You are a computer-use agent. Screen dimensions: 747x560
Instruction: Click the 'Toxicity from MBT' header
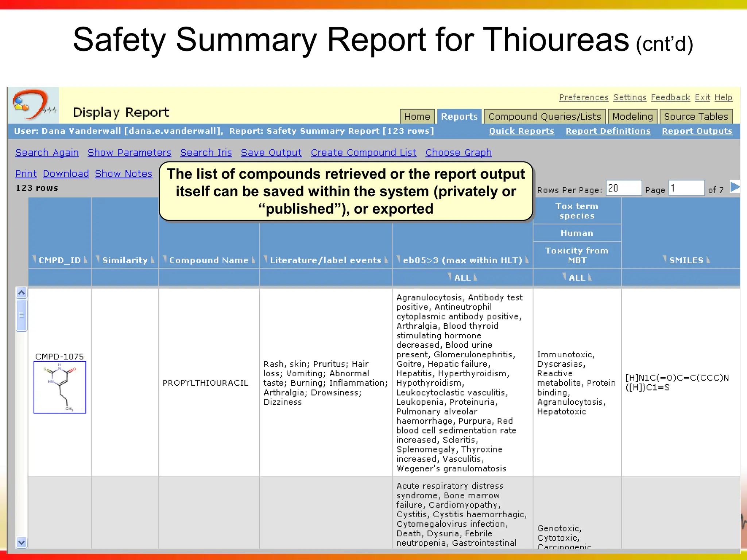pyautogui.click(x=577, y=255)
